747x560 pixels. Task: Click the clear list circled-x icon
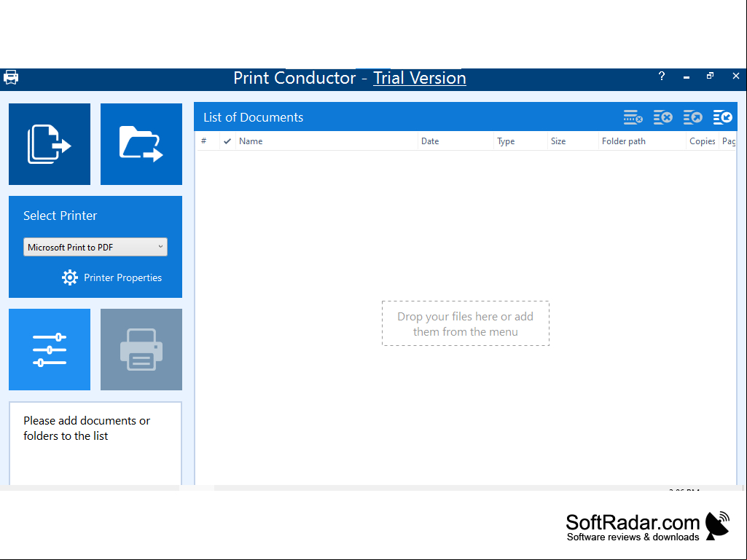[663, 117]
